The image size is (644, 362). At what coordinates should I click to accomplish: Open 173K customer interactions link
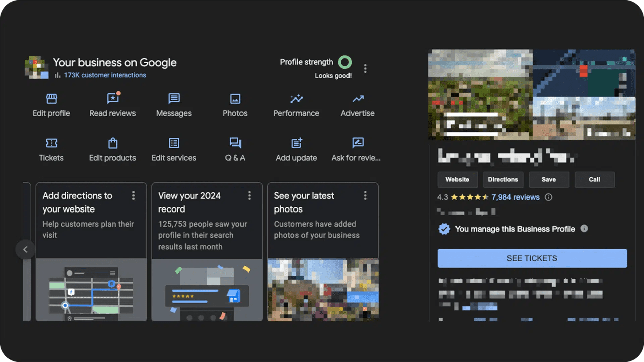tap(105, 75)
